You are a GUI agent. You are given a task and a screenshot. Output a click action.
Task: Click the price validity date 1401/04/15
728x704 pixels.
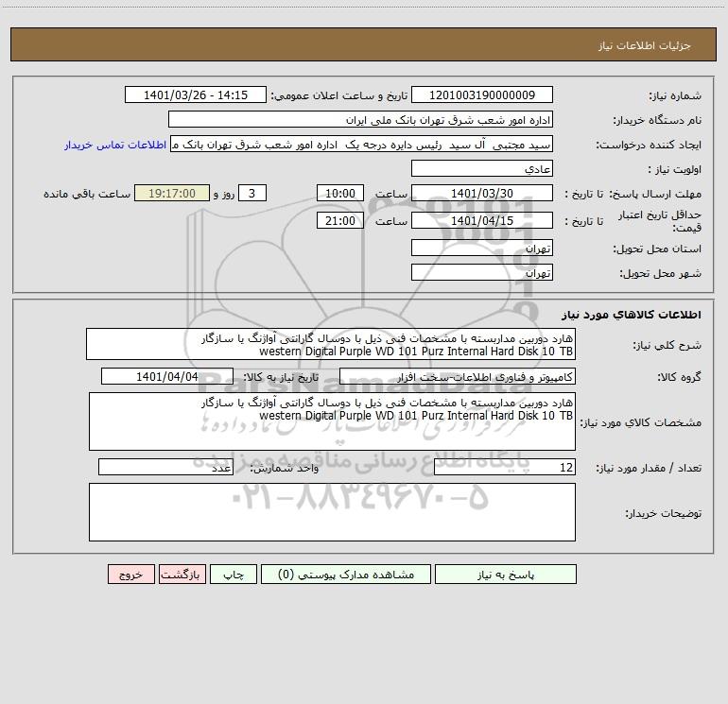coord(482,220)
